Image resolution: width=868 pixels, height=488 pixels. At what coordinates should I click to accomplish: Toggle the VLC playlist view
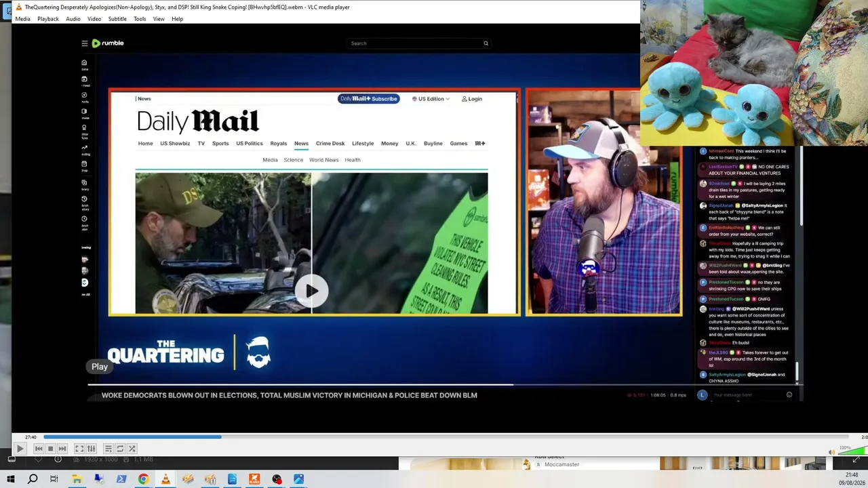click(x=108, y=449)
